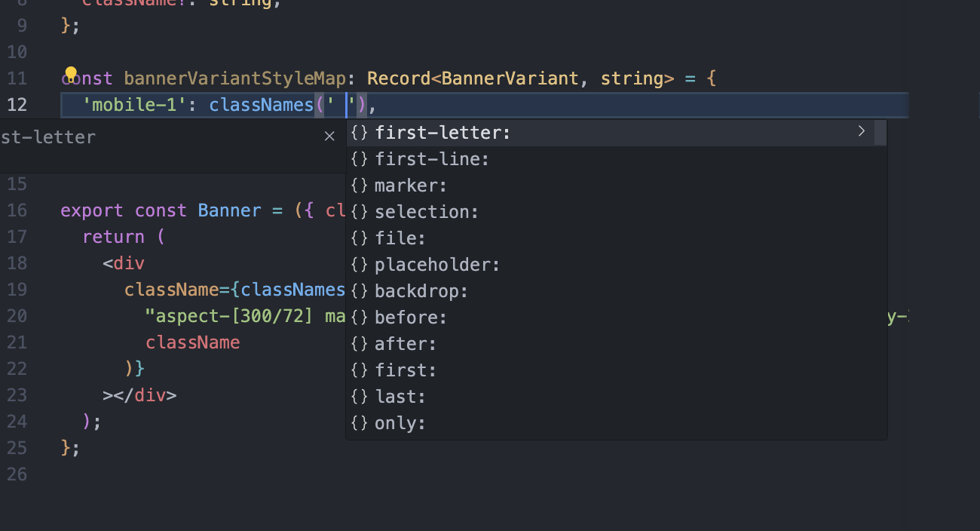Click className attribute on line 19

171,290
